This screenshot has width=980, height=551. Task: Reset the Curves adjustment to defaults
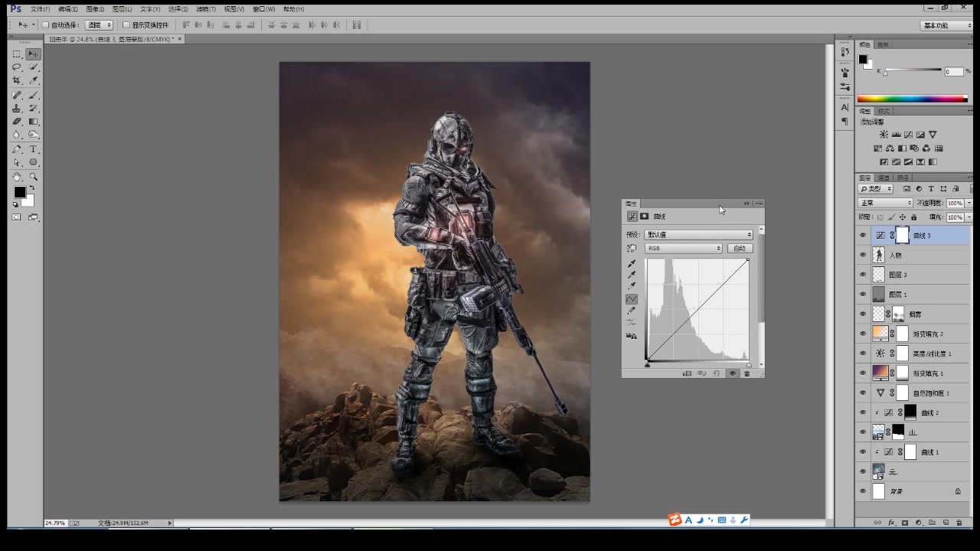(717, 373)
